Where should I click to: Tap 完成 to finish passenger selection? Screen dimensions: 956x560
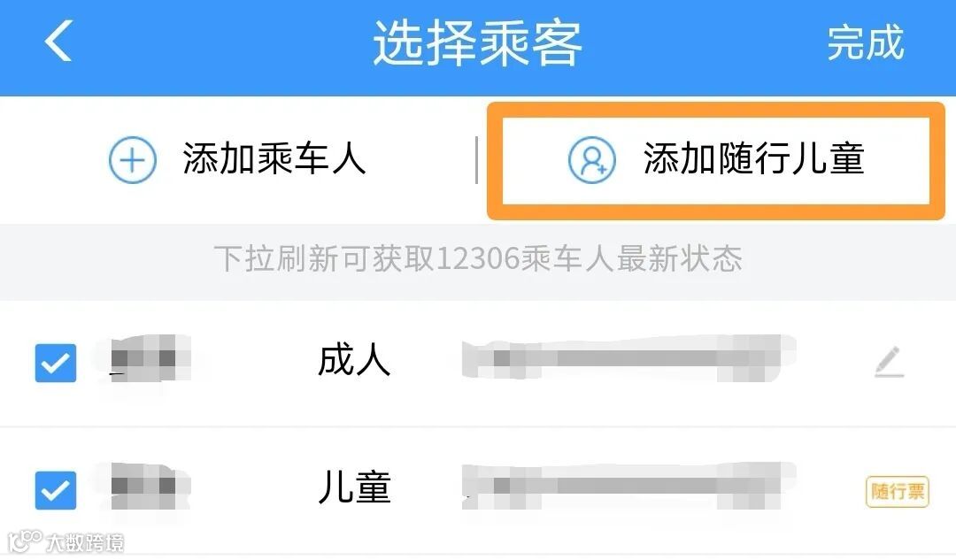coord(865,42)
